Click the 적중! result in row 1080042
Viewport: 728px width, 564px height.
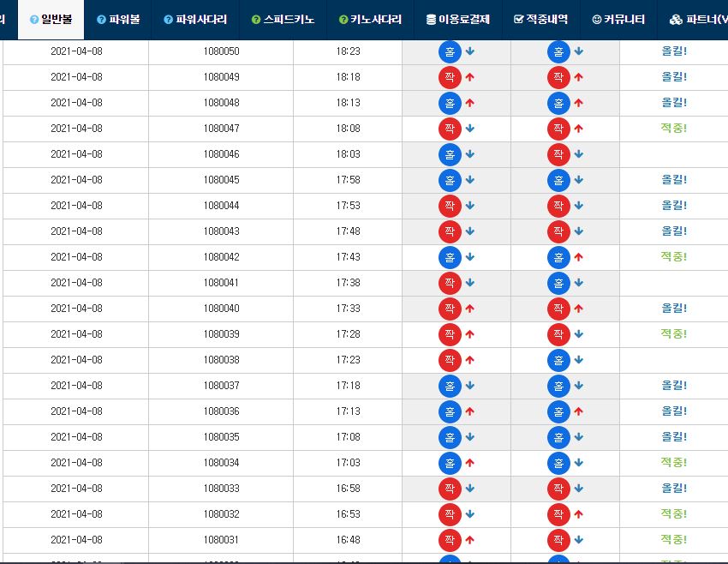[x=674, y=257]
